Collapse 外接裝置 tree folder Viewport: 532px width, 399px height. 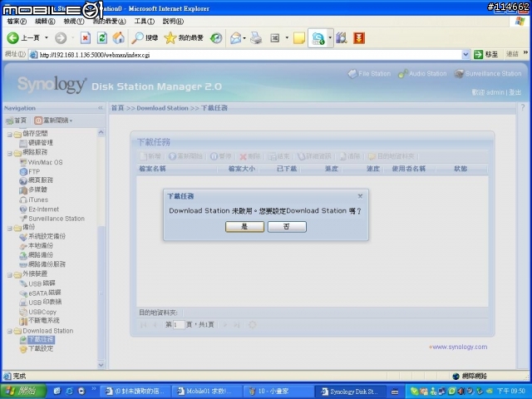tap(10, 275)
